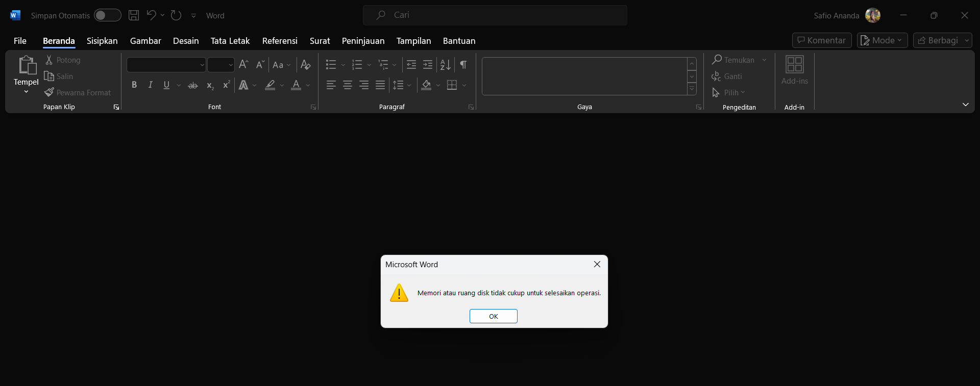This screenshot has width=980, height=386.
Task: Open Customize Quick Access Toolbar dropdown
Action: (x=193, y=16)
